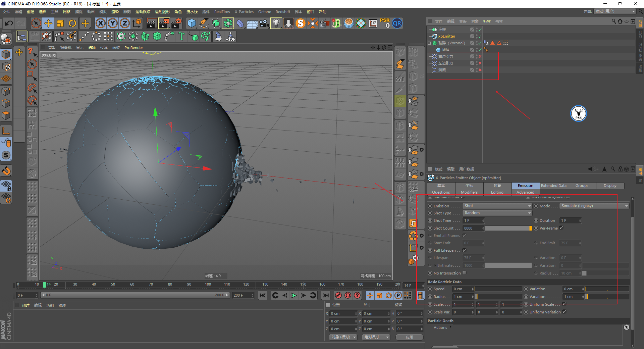This screenshot has width=644, height=349.
Task: Toggle the Full Lifespan checkbox
Action: coord(465,250)
